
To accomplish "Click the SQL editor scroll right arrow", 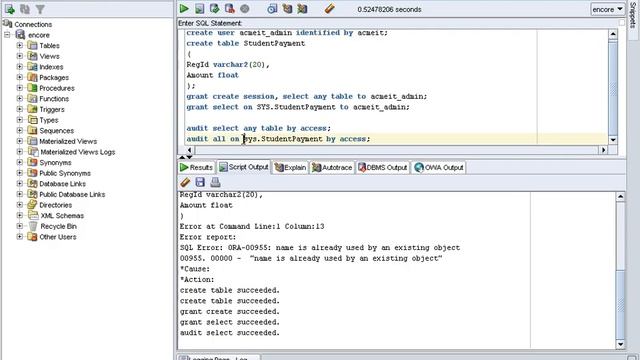I will click(603, 150).
